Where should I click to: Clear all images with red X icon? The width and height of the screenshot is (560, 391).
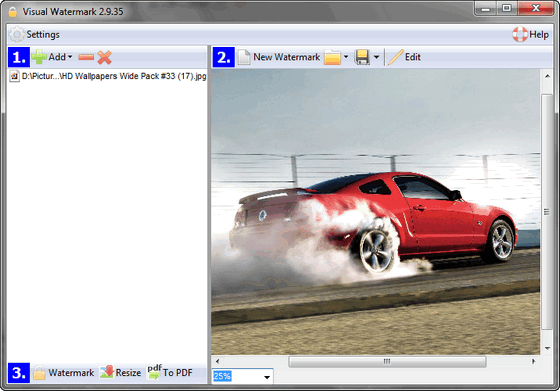tap(105, 57)
